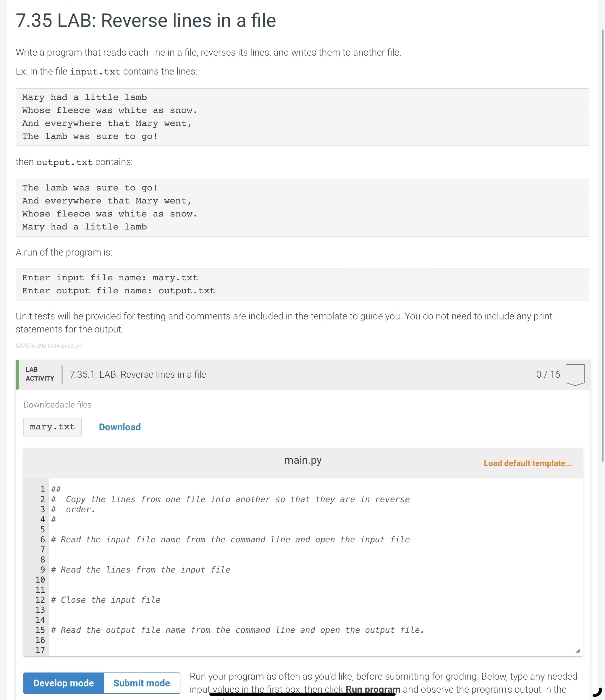
Task: Place cursor on line 6 comment in main.py
Action: pos(230,539)
